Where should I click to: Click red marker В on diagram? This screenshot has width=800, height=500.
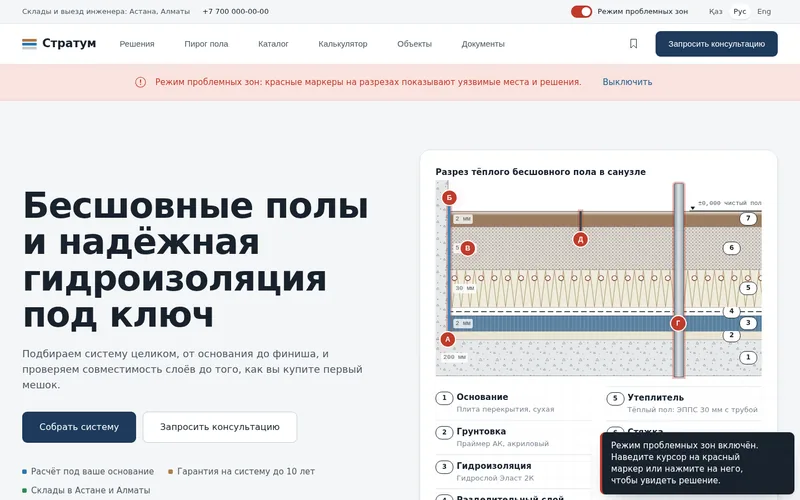(x=467, y=248)
